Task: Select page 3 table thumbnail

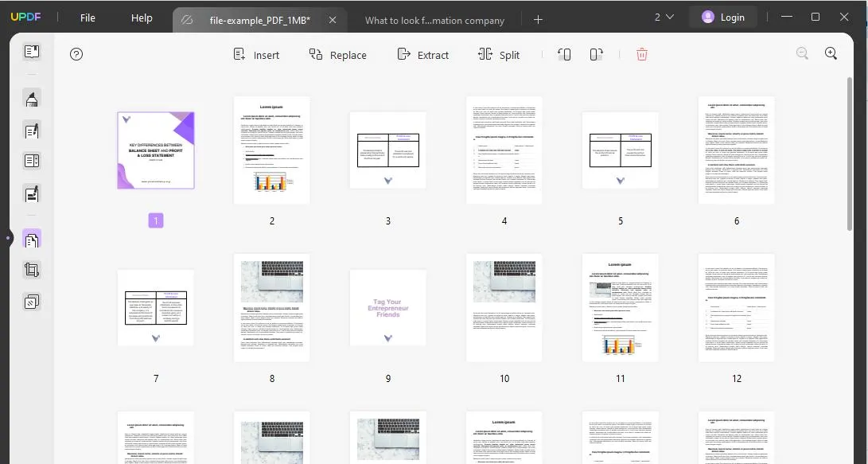Action: [388, 150]
